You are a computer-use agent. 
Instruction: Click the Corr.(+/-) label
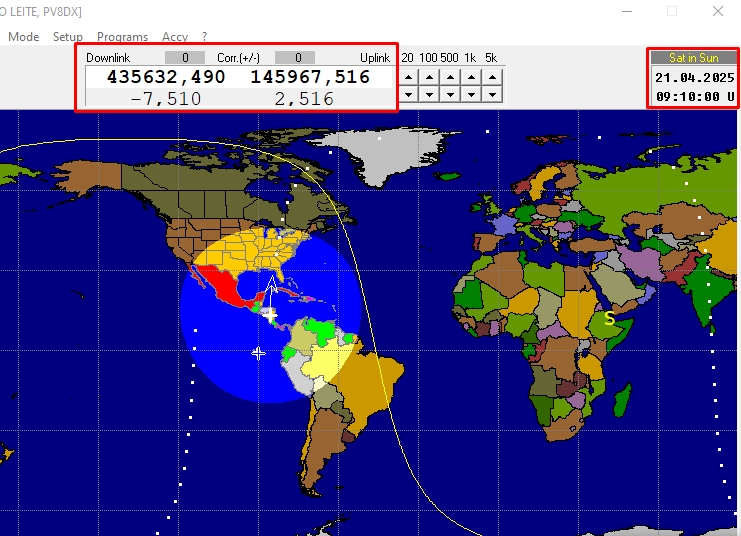click(x=238, y=58)
